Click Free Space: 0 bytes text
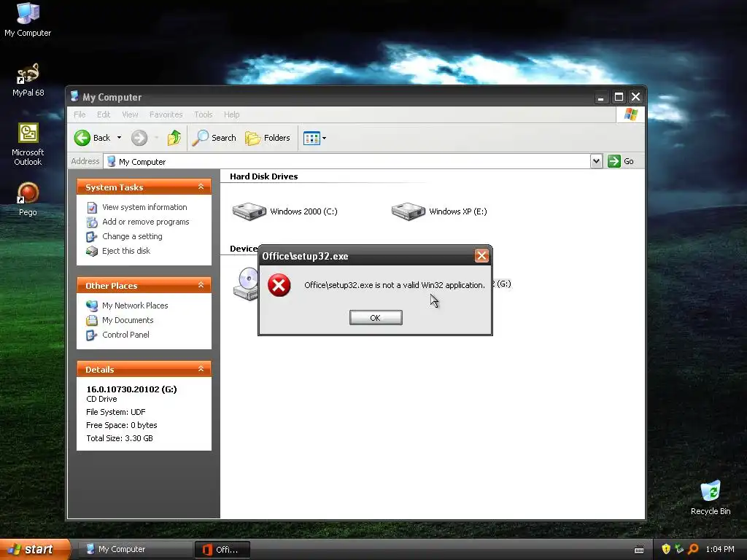Screen dimensions: 747x560 (x=122, y=425)
